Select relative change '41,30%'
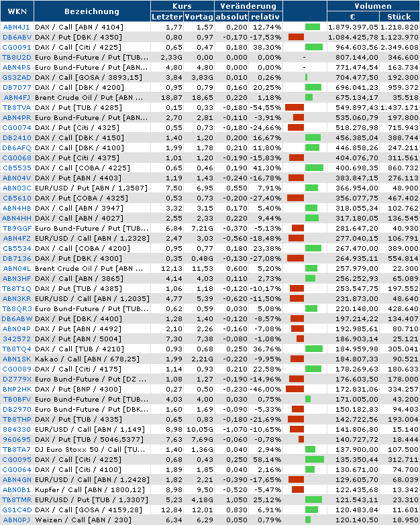The height and width of the screenshot is (525, 420). click(x=267, y=168)
